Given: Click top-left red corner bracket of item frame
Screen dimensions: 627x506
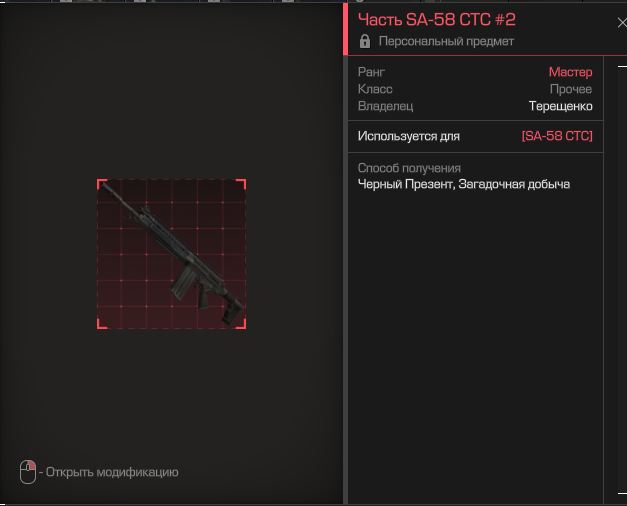Looking at the screenshot, I should tap(100, 183).
